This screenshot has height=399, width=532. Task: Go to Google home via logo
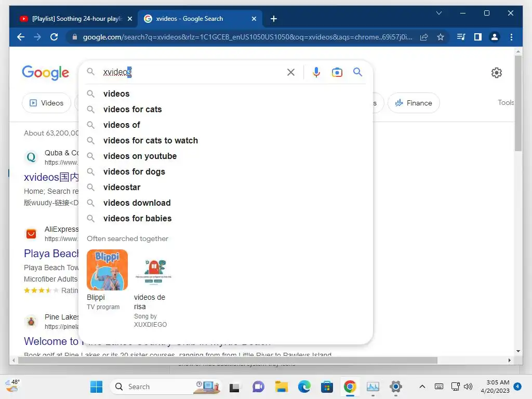pos(46,72)
